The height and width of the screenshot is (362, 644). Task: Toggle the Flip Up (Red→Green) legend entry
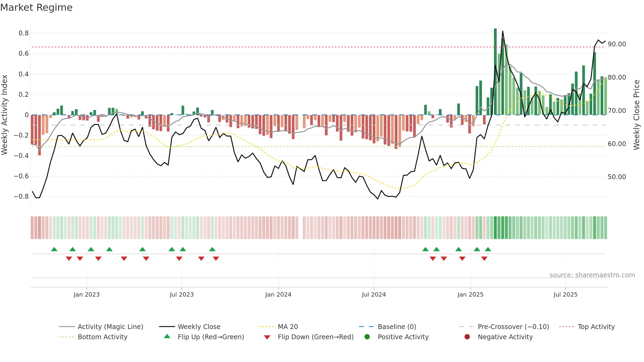coord(204,337)
